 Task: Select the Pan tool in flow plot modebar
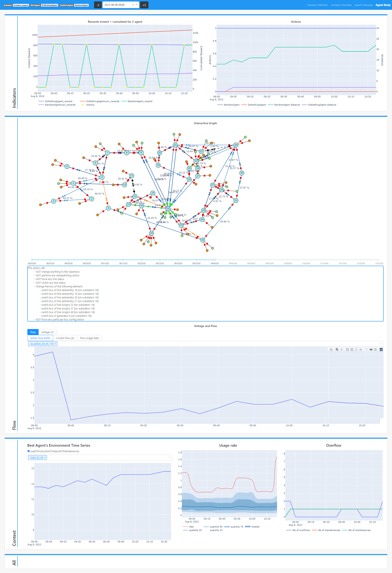(341, 349)
